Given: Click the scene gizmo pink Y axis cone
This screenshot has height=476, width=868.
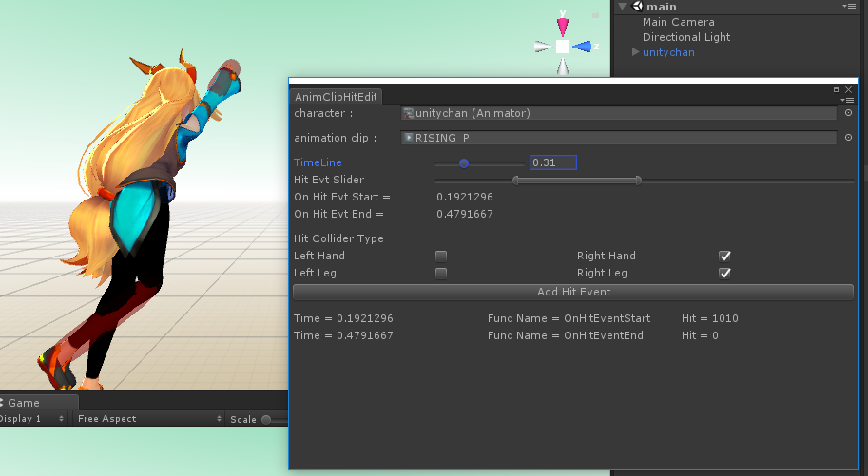Looking at the screenshot, I should pos(563,28).
